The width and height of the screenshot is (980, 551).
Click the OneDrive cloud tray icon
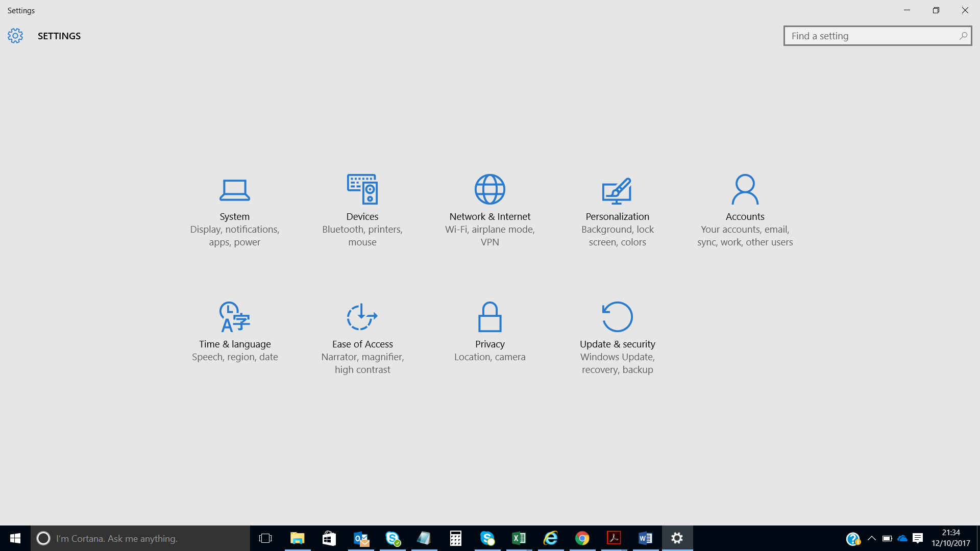coord(902,538)
